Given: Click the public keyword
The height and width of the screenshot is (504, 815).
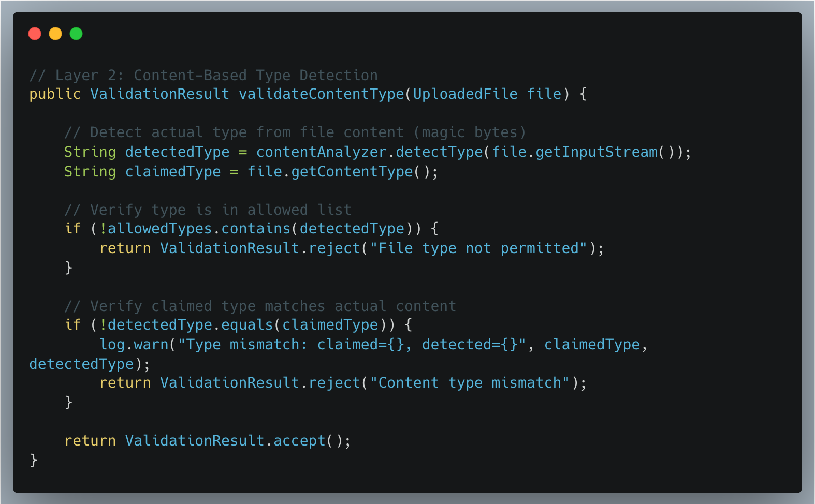Looking at the screenshot, I should click(x=55, y=94).
